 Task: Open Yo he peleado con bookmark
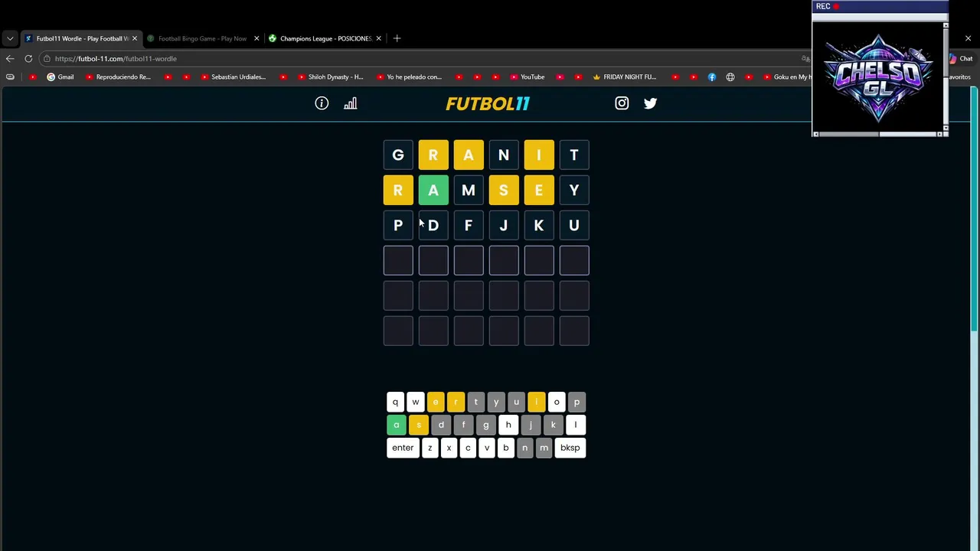[409, 77]
